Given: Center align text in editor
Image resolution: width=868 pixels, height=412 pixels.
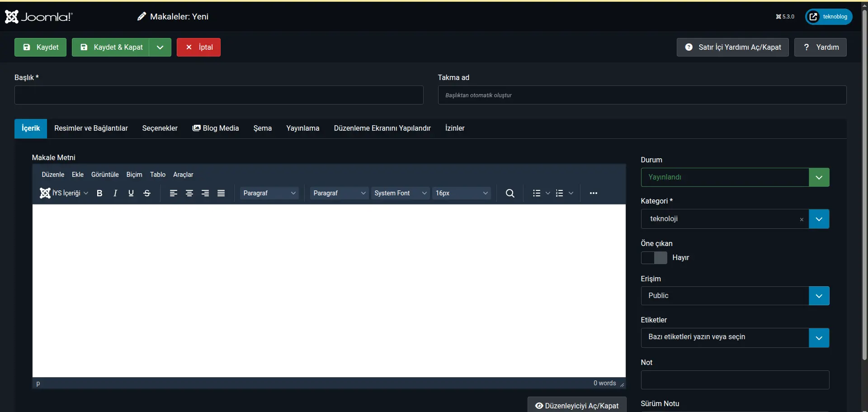Looking at the screenshot, I should (189, 193).
